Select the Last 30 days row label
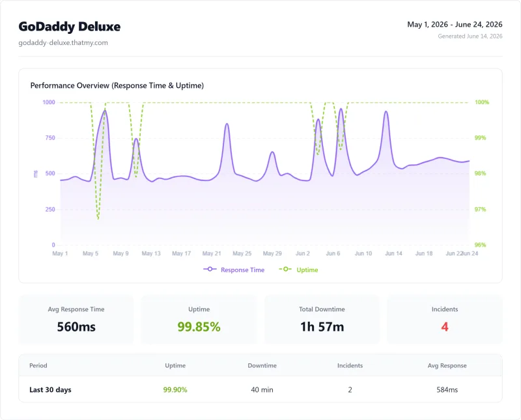Image resolution: width=521 pixels, height=420 pixels. pyautogui.click(x=50, y=390)
